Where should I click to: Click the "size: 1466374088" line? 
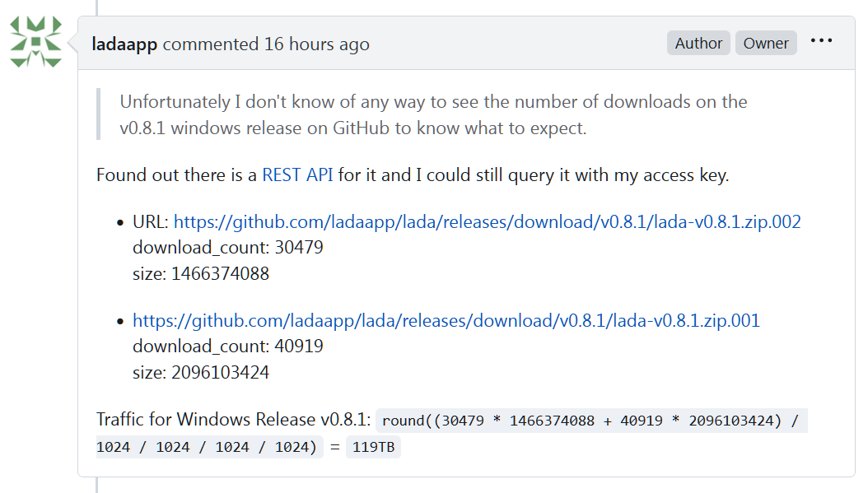pos(201,273)
